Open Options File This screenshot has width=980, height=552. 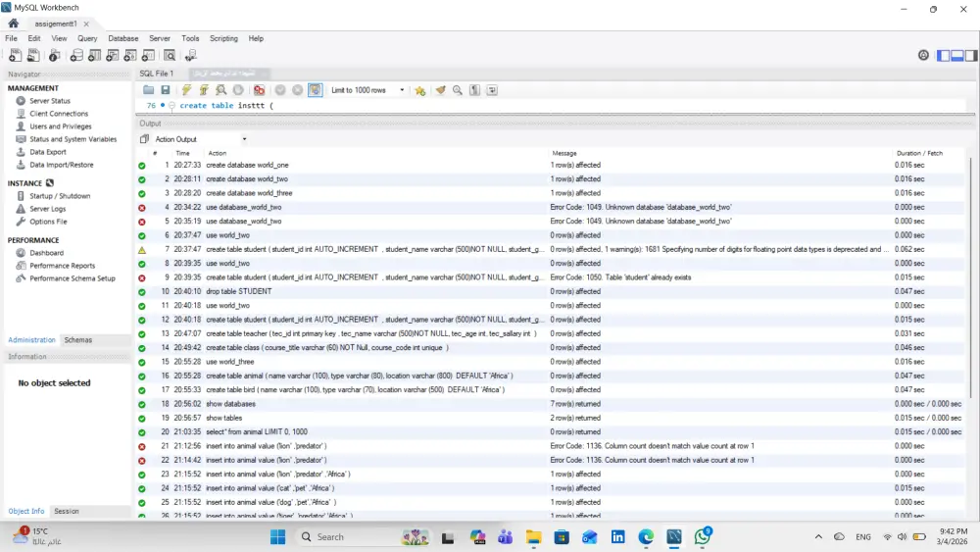(x=48, y=222)
